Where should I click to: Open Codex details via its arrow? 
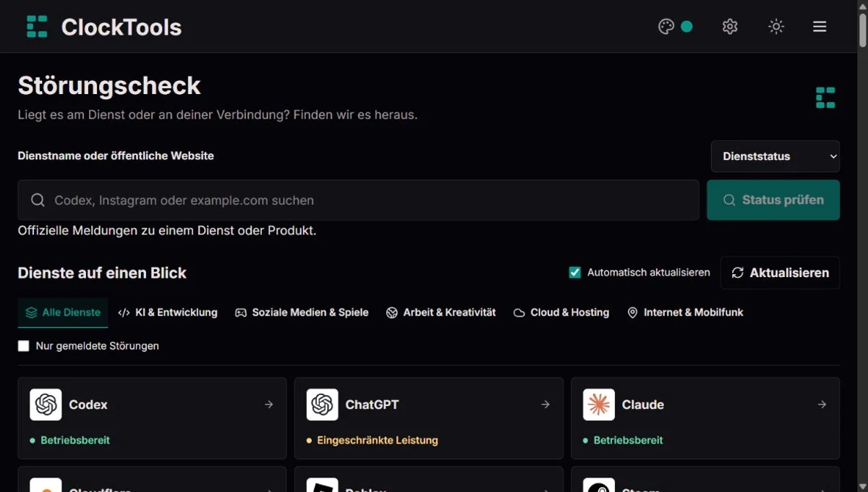click(269, 404)
